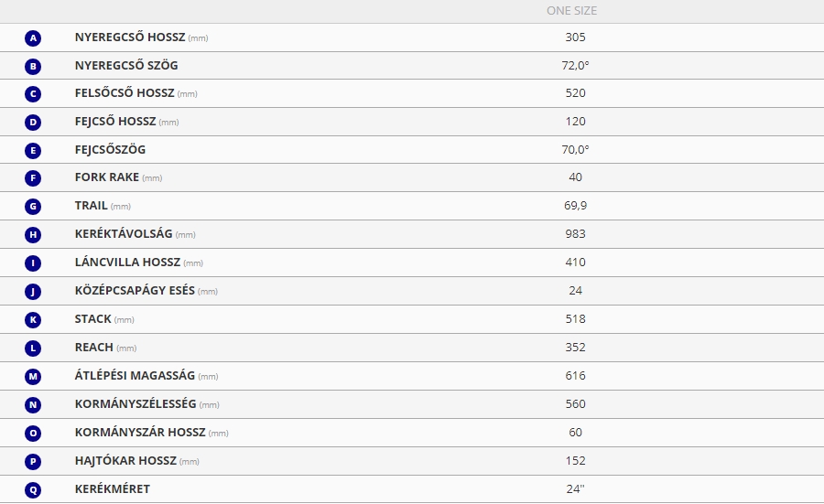824x504 pixels.
Task: Click the G badge next to Trail
Action: (x=33, y=207)
